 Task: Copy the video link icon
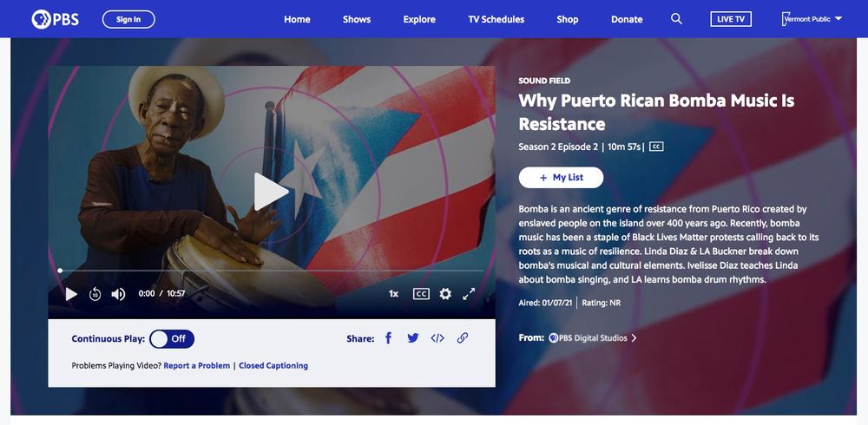point(463,338)
